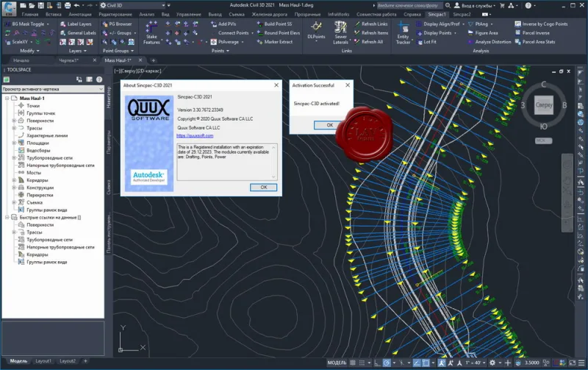Switch to the Чертеж1* drawing tab
Viewport: 588px width, 370px height.
click(68, 60)
